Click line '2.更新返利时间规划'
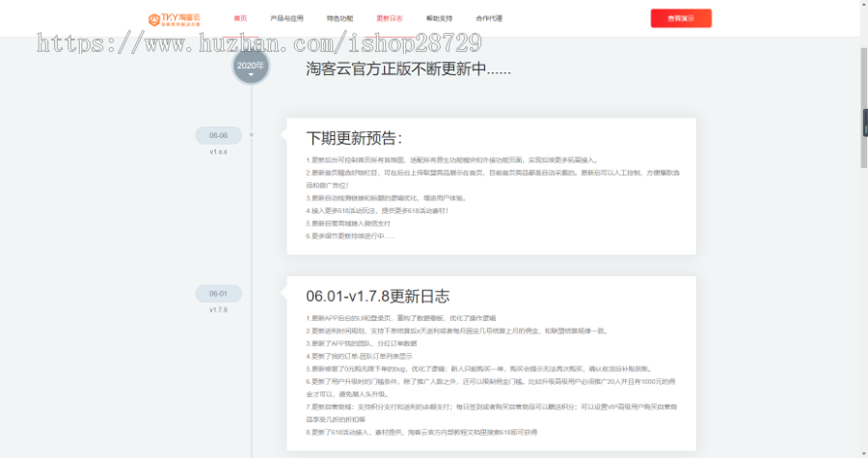The height and width of the screenshot is (458, 868). [x=457, y=331]
